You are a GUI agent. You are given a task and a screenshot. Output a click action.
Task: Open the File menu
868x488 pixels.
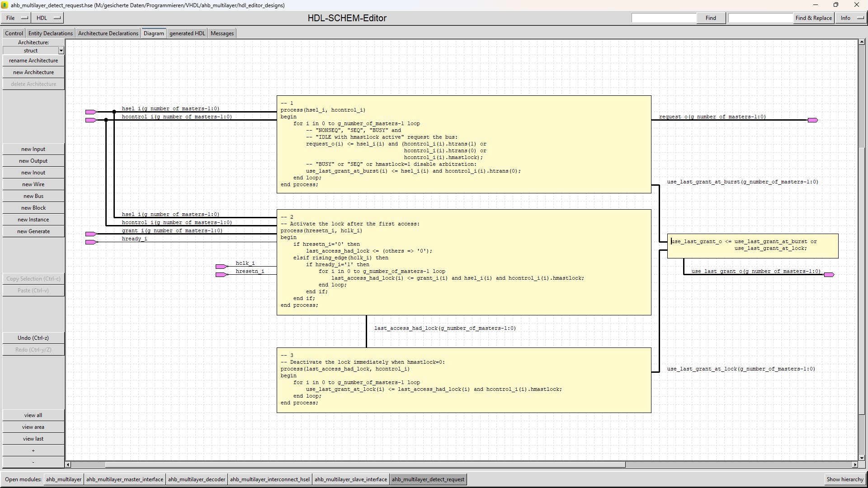point(16,18)
